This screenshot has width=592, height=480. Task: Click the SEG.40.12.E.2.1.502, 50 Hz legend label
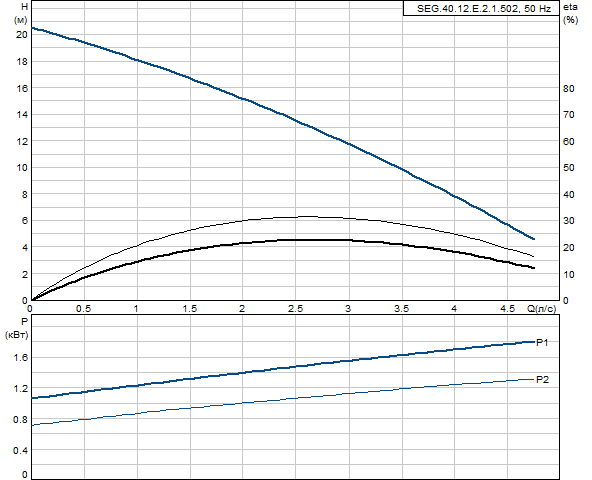[x=484, y=9]
